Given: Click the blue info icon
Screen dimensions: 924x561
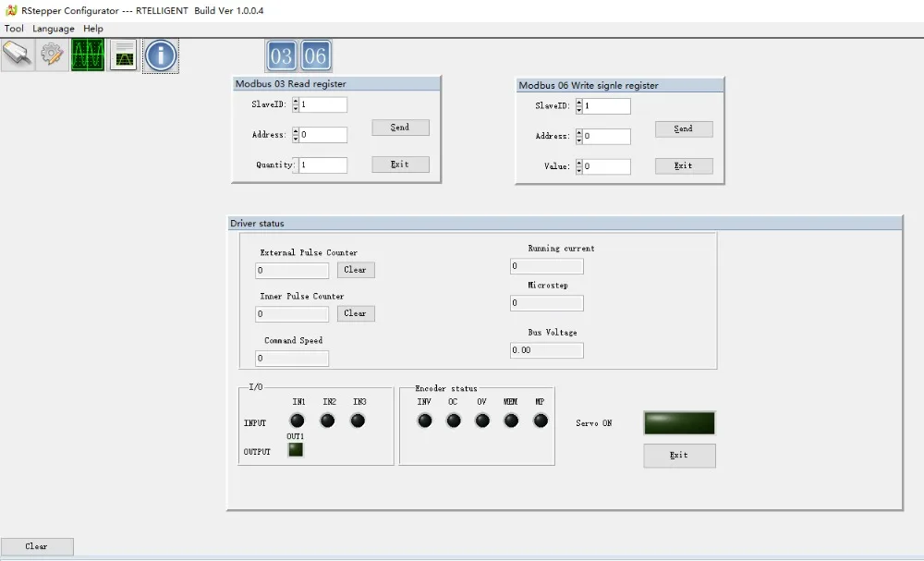Looking at the screenshot, I should click(160, 55).
